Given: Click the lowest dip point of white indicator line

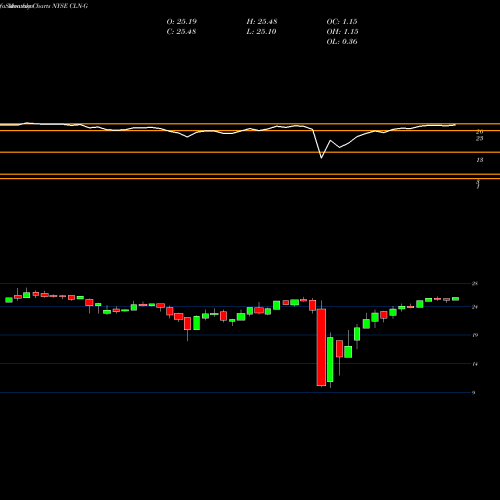Looking at the screenshot, I should (321, 158).
